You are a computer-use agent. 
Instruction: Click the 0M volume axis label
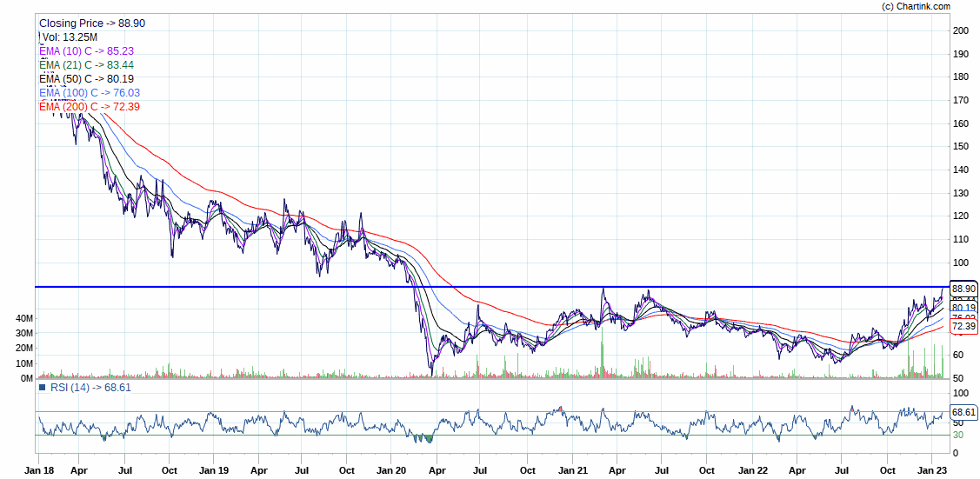27,378
